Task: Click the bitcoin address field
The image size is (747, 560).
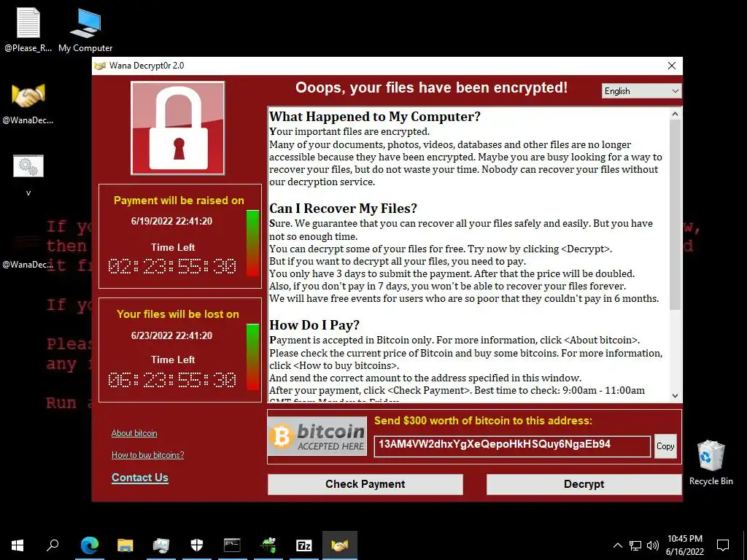Action: point(512,446)
